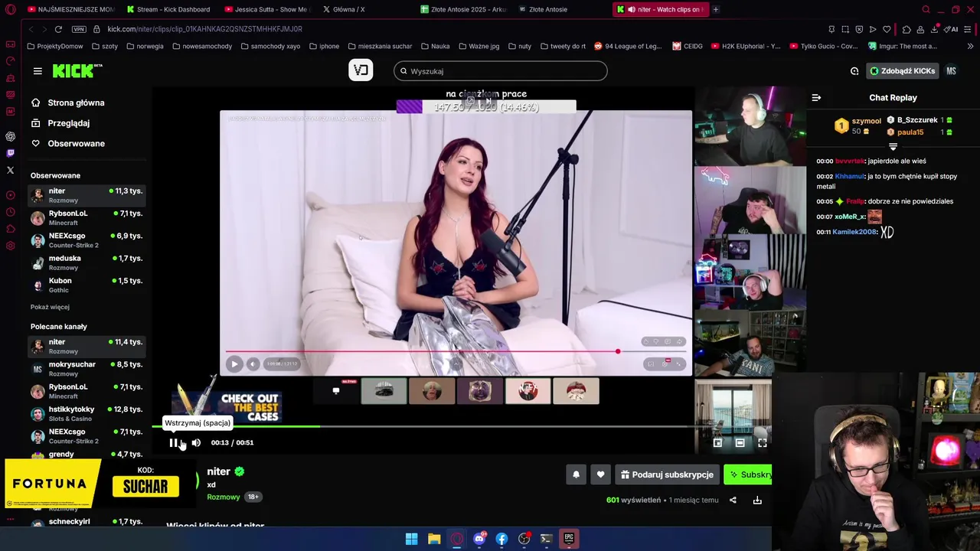Screen dimensions: 980x551
Task: Open Opera sidebar settings gear
Action: 10,246
